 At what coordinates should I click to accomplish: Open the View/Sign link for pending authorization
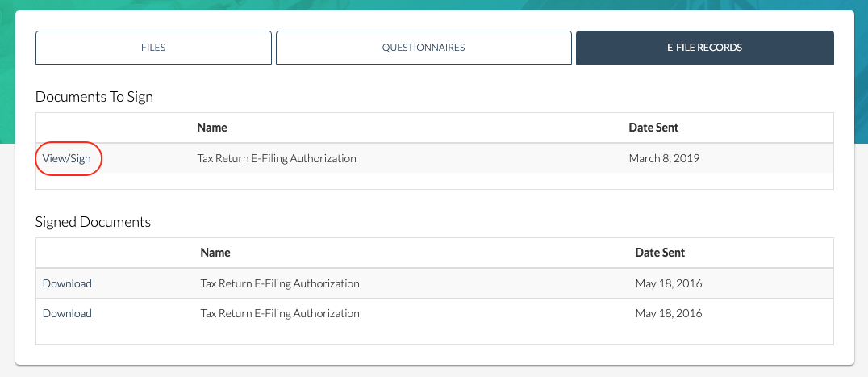[66, 158]
